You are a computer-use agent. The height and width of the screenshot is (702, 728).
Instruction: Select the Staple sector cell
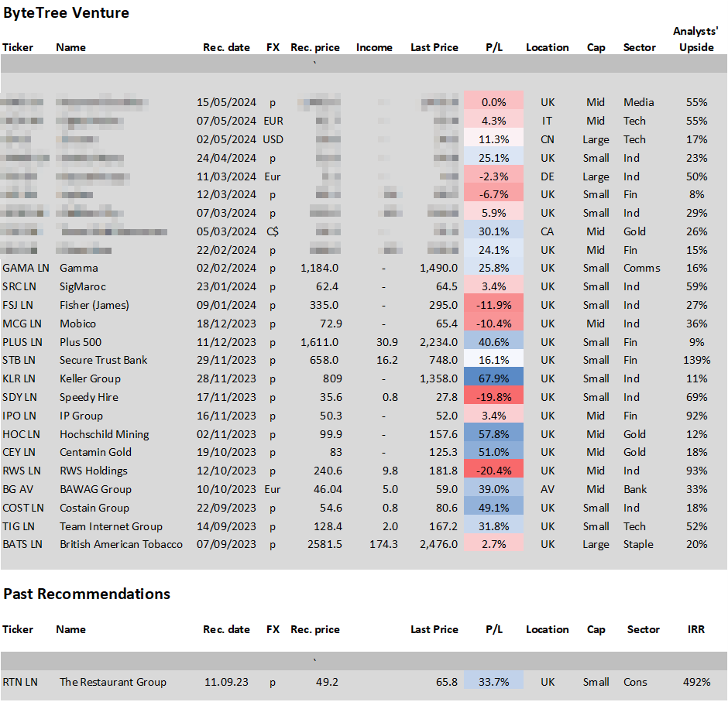(x=638, y=544)
